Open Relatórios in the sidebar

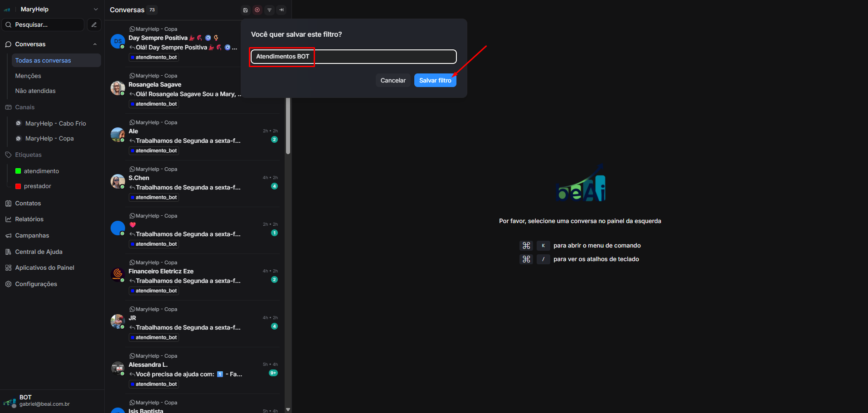[29, 219]
